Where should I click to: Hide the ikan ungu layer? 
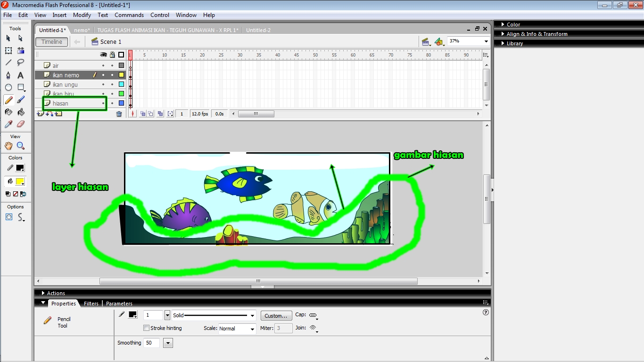tap(103, 84)
